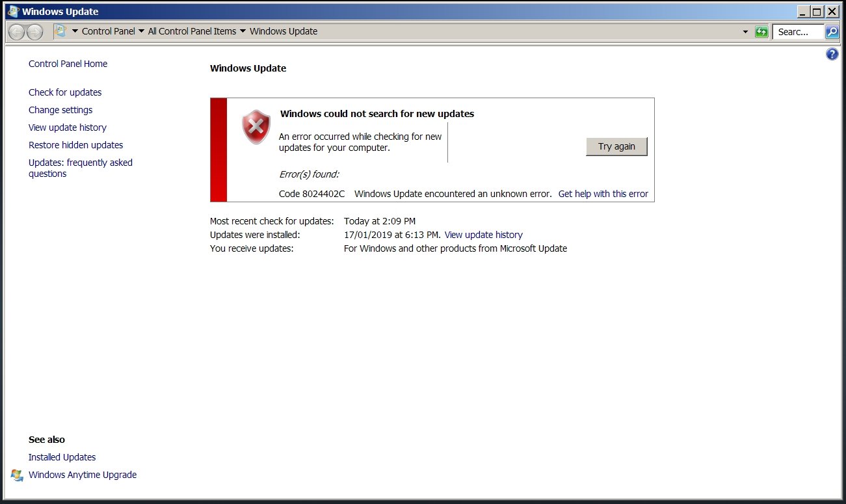Click Check for updates link
The image size is (846, 504).
coord(65,92)
